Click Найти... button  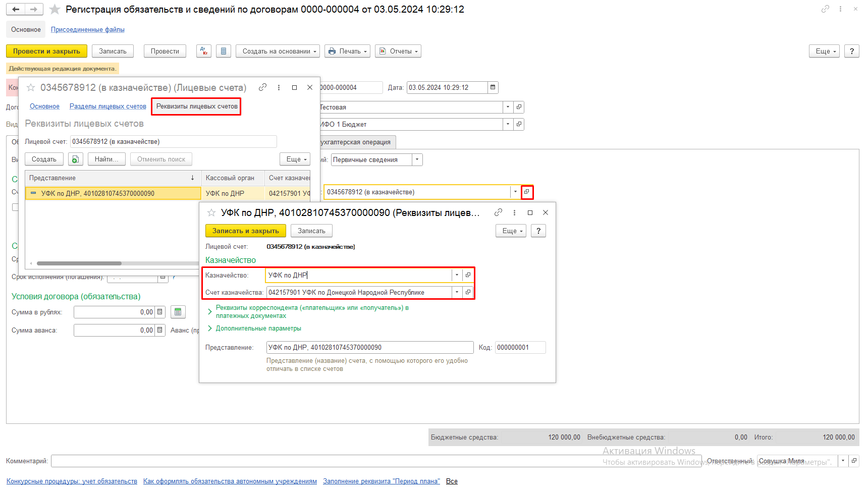pyautogui.click(x=106, y=159)
